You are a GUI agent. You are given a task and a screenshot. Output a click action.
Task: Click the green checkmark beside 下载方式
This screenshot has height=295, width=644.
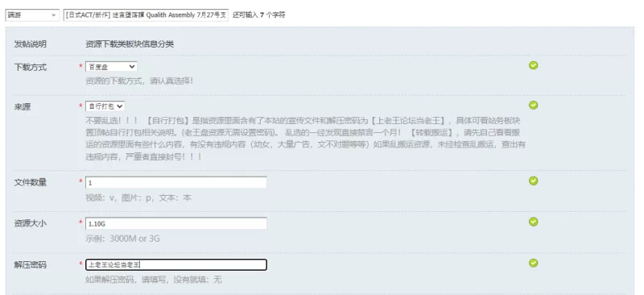[x=533, y=65]
